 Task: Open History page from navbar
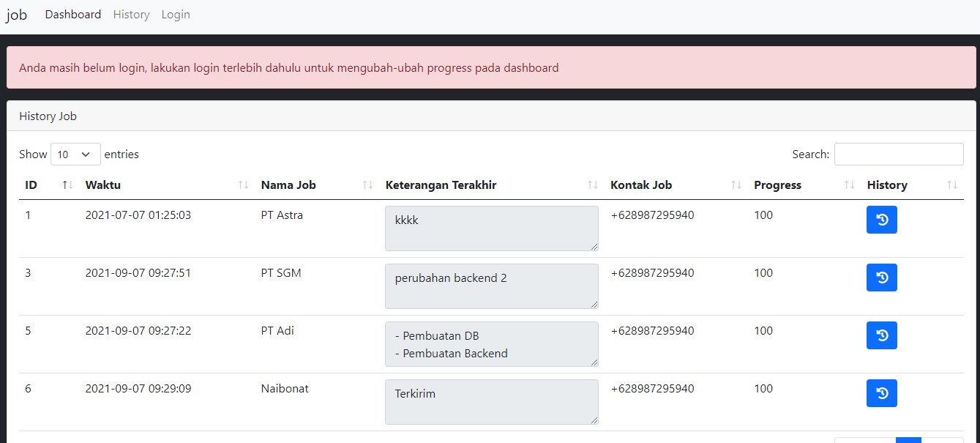click(x=131, y=15)
